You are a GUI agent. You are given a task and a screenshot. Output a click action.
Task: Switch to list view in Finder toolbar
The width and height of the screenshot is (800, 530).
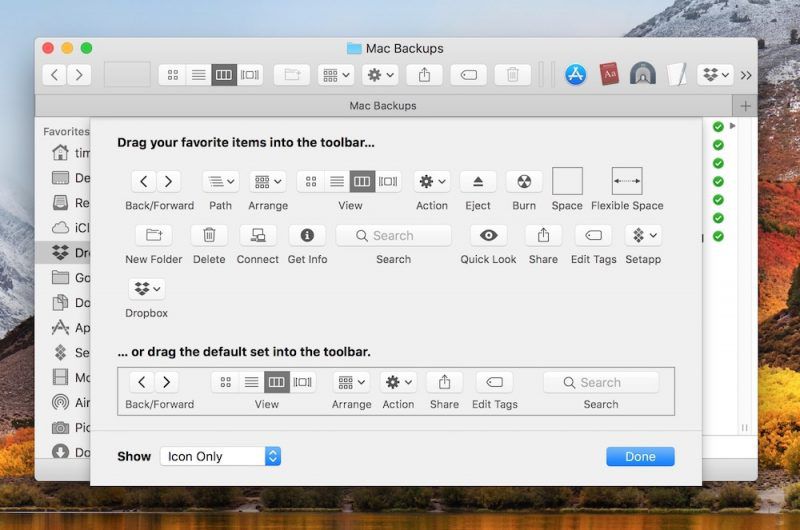point(199,75)
